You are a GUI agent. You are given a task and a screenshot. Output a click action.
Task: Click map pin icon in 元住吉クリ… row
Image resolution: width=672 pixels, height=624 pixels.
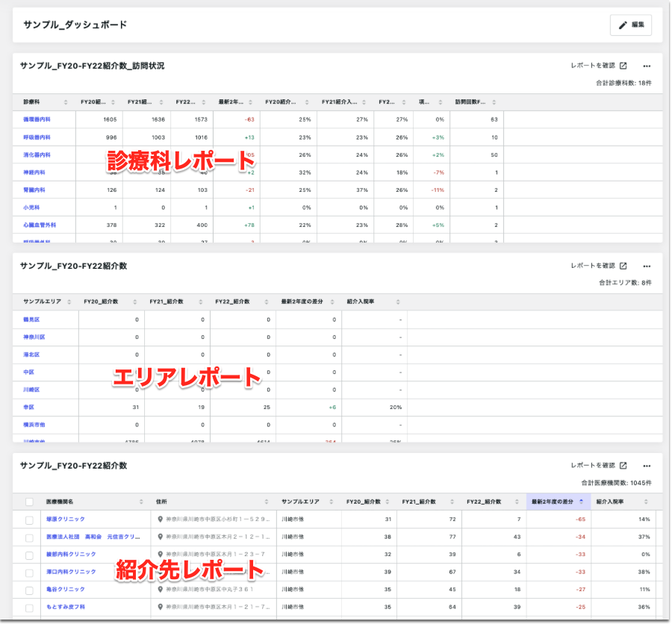161,537
